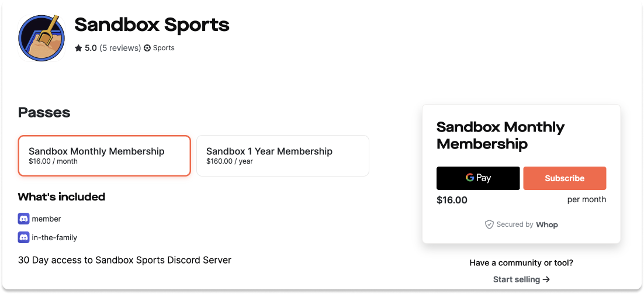Click the Sports category soccer ball icon
The width and height of the screenshot is (644, 294).
pos(147,48)
